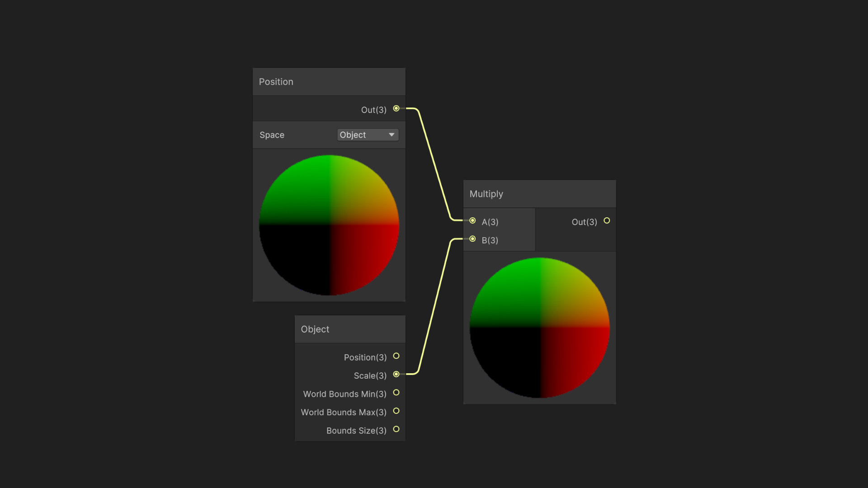Click the Bounds Size(3) label
Screen dimensions: 868x488
click(356, 431)
